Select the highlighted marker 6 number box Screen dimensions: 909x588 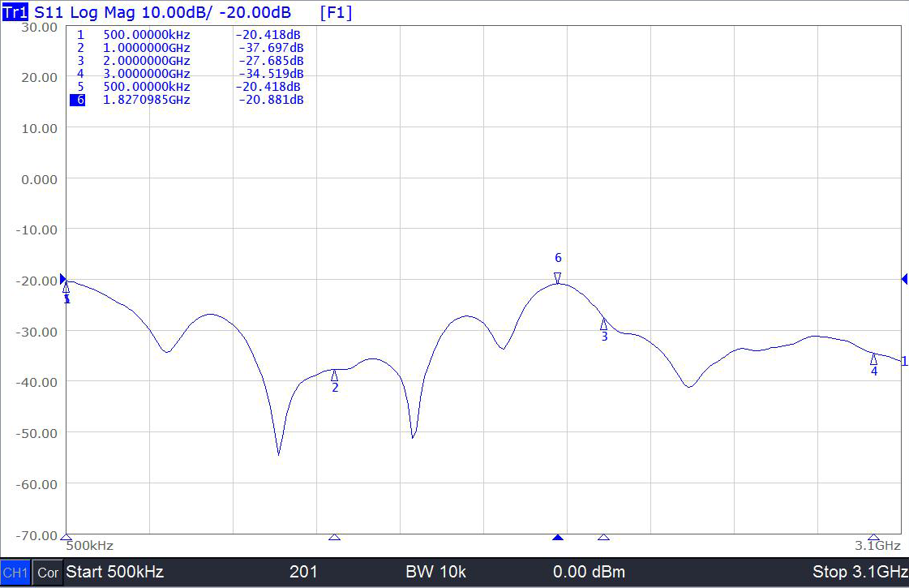tap(78, 100)
